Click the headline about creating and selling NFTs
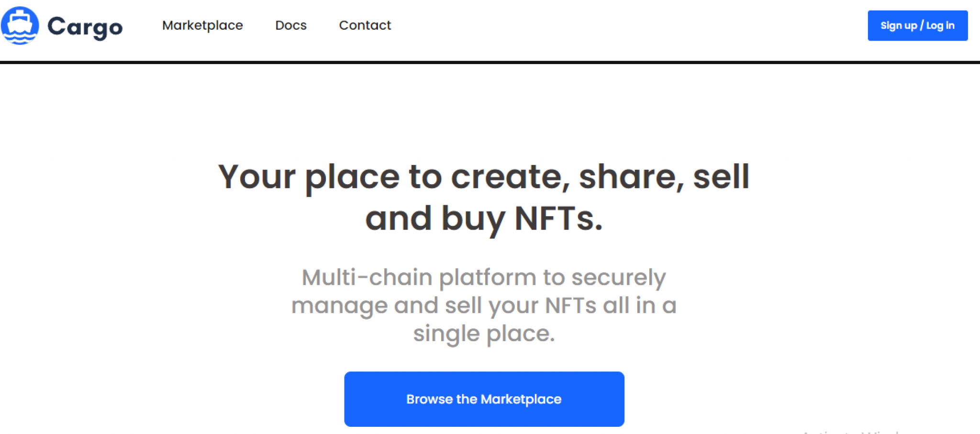This screenshot has width=980, height=434. tap(484, 197)
